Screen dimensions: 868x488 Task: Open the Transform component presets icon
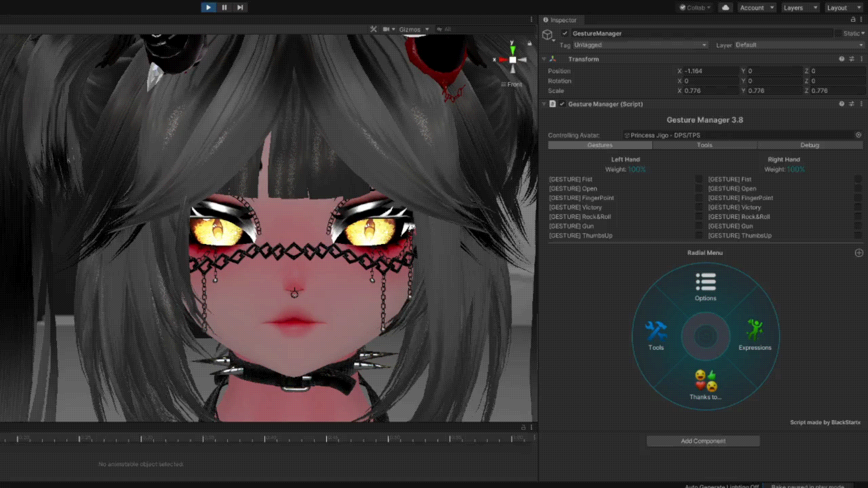click(x=852, y=59)
